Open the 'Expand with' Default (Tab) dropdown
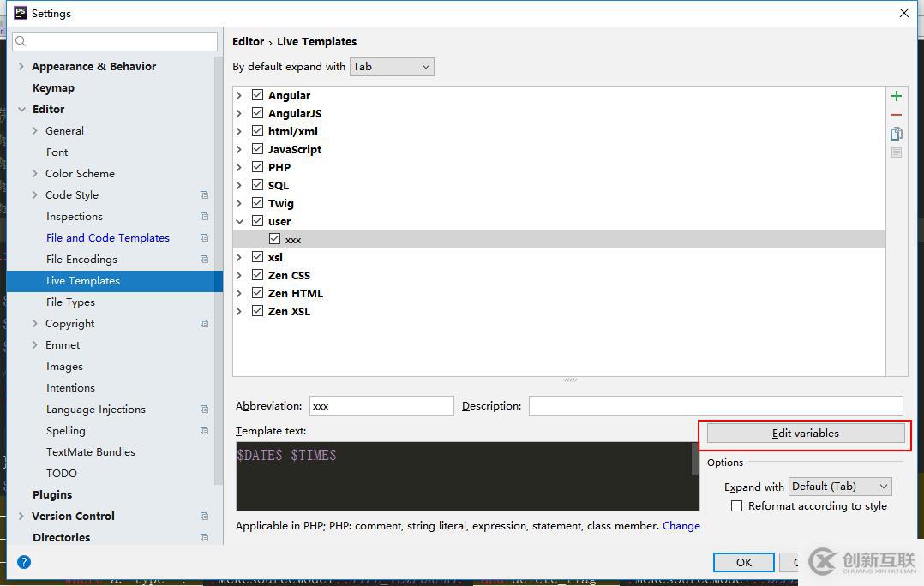The height and width of the screenshot is (586, 924). coord(839,487)
